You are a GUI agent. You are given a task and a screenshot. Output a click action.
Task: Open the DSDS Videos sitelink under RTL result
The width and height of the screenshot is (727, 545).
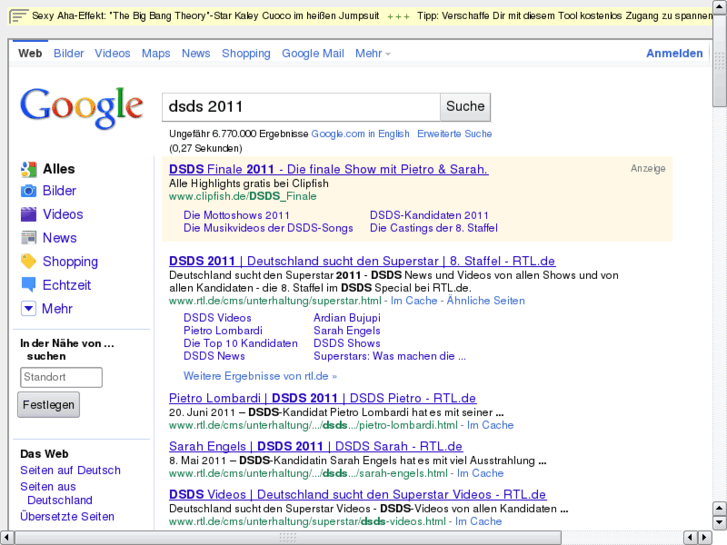coord(217,318)
